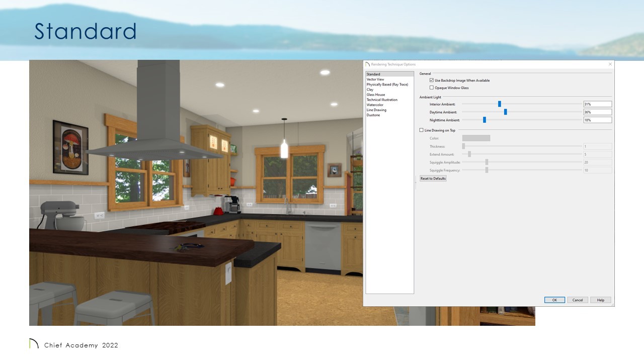Click the Interior Ambient slider handle
This screenshot has height=362, width=644.
(x=500, y=104)
